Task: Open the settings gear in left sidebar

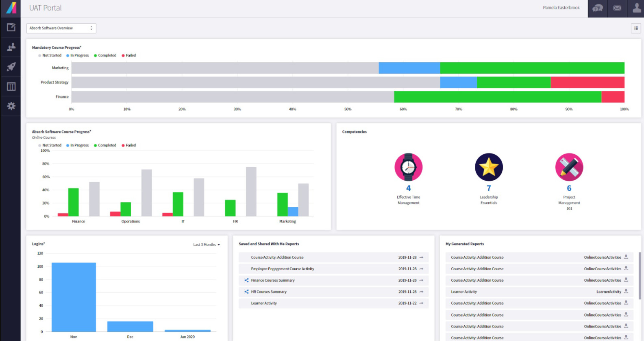Action: (x=11, y=106)
